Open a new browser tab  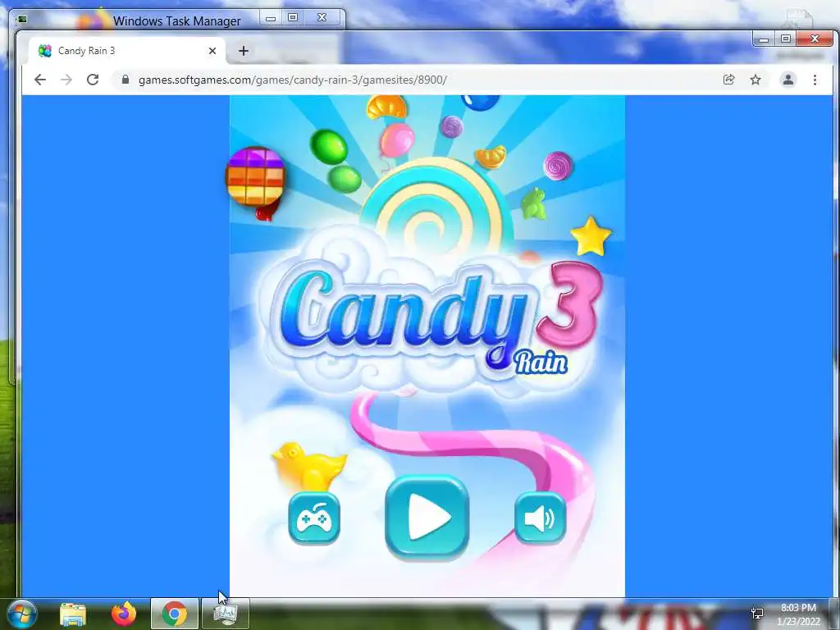[243, 51]
